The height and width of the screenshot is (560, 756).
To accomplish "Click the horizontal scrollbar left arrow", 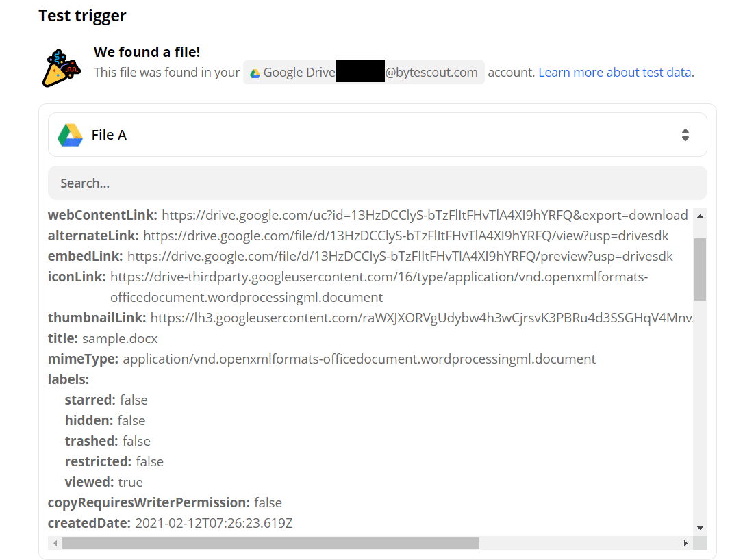I will [x=54, y=543].
